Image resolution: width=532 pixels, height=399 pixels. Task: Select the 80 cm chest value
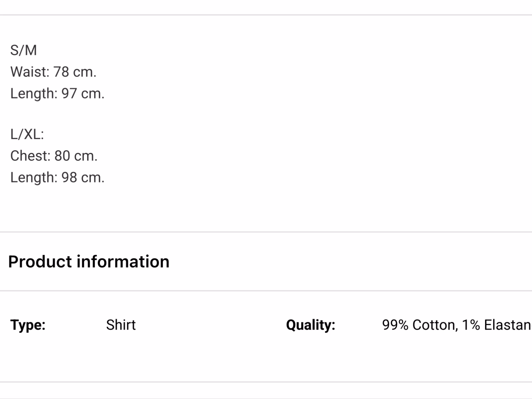[76, 156]
